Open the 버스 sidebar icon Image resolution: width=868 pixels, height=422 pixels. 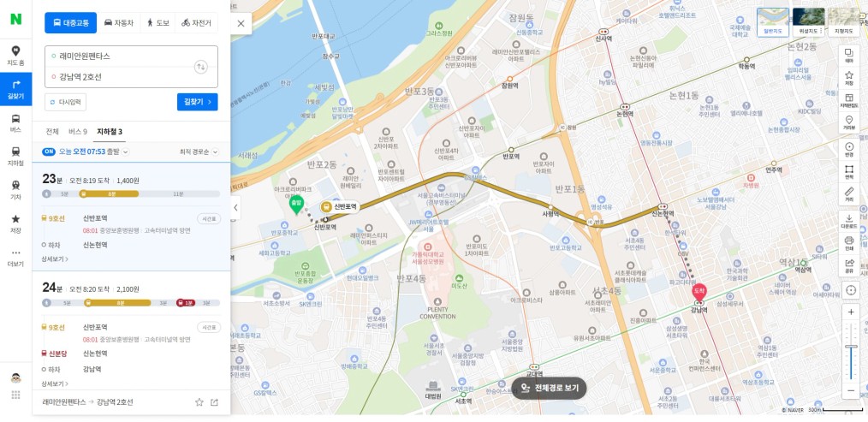(x=15, y=123)
